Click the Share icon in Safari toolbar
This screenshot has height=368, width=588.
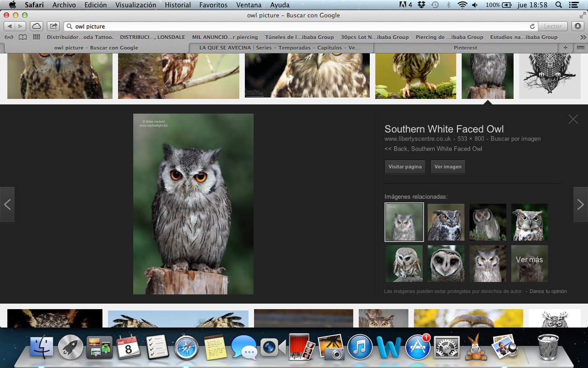coord(54,26)
